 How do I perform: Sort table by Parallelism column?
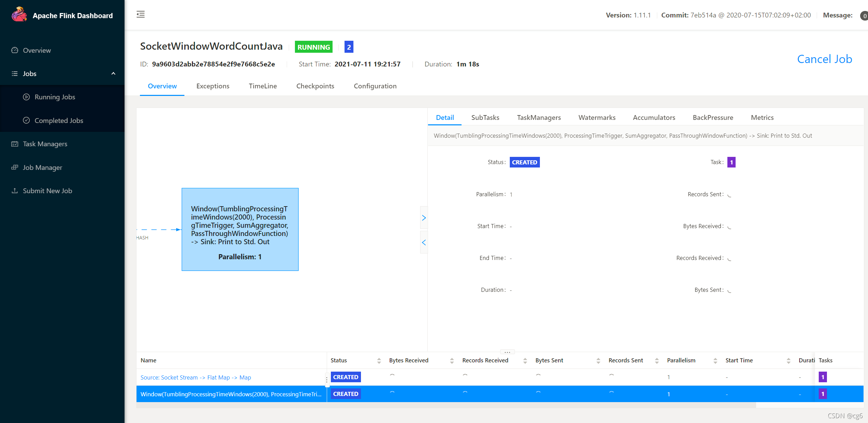pos(715,360)
